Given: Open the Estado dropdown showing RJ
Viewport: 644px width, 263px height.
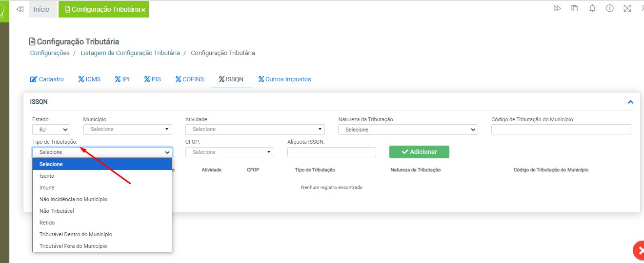Looking at the screenshot, I should (x=51, y=130).
